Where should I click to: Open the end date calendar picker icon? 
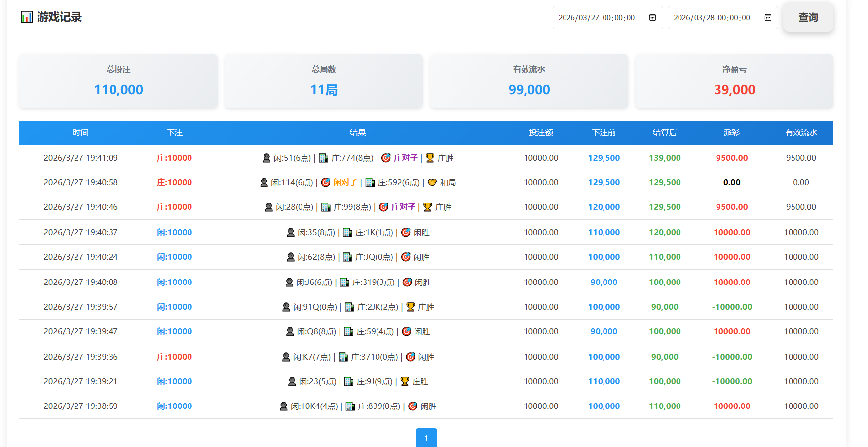click(x=768, y=18)
